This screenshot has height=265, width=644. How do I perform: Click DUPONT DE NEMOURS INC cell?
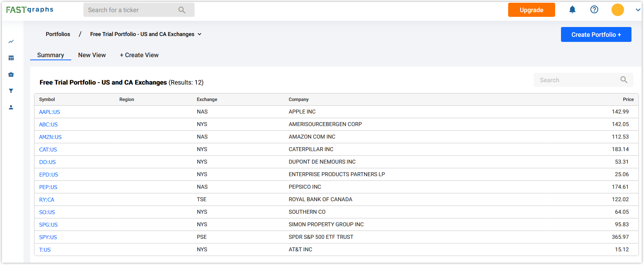click(x=322, y=162)
